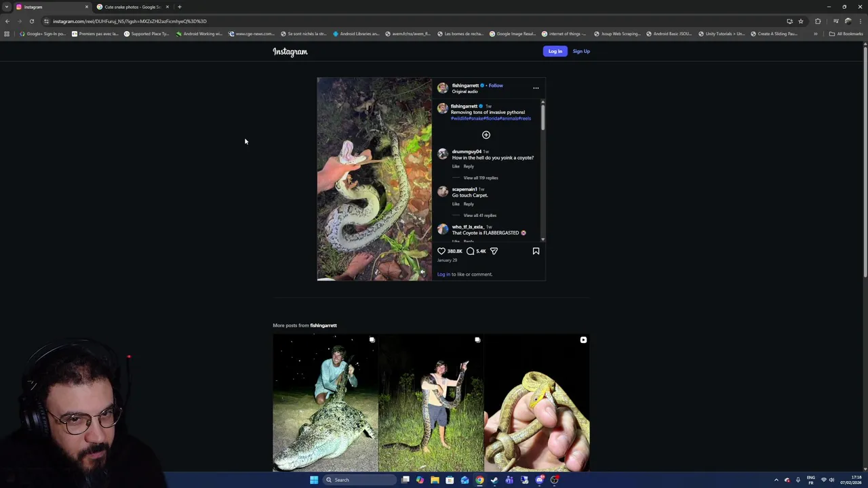Open Chrome from the taskbar
868x488 pixels.
tap(479, 480)
